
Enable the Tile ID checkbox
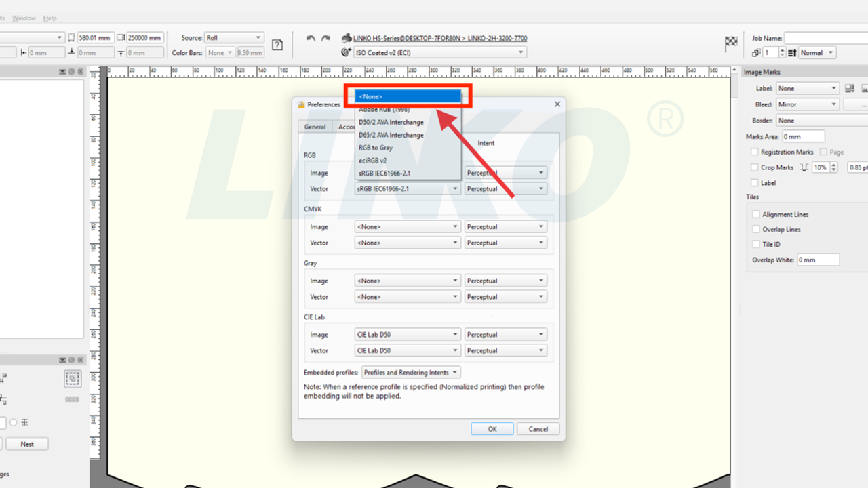coord(756,244)
